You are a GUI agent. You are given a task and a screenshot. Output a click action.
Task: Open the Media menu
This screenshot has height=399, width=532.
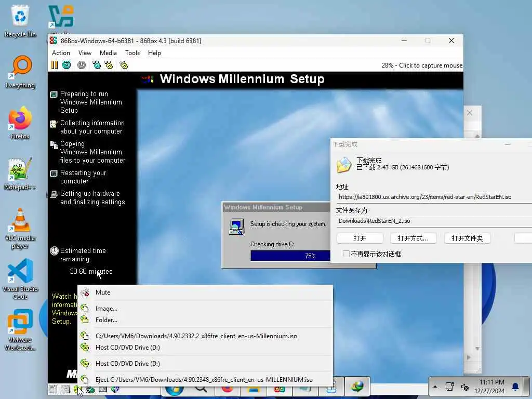(x=108, y=53)
